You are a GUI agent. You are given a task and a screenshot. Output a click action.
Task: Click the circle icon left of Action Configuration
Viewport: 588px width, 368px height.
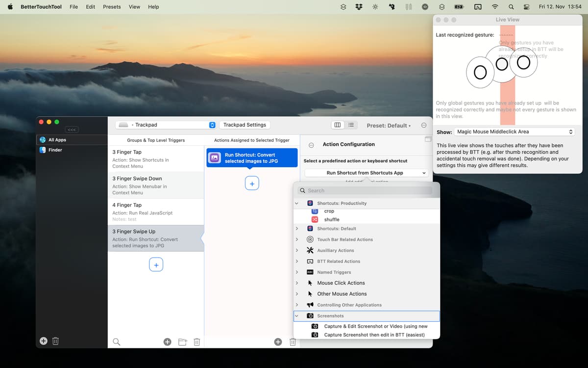311,145
